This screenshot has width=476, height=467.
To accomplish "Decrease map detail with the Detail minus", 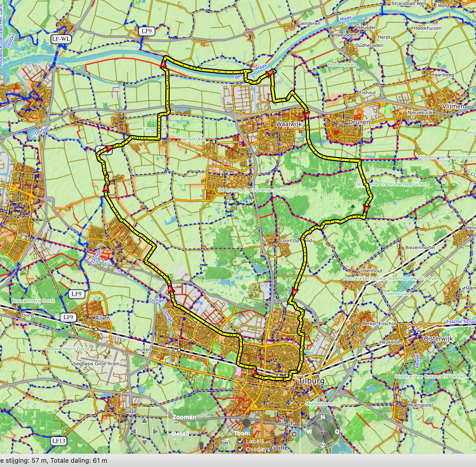I will pos(175,440).
